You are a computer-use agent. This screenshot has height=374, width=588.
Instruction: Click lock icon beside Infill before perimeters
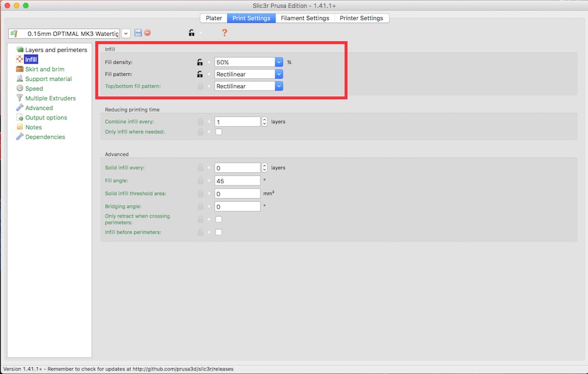[x=201, y=232]
